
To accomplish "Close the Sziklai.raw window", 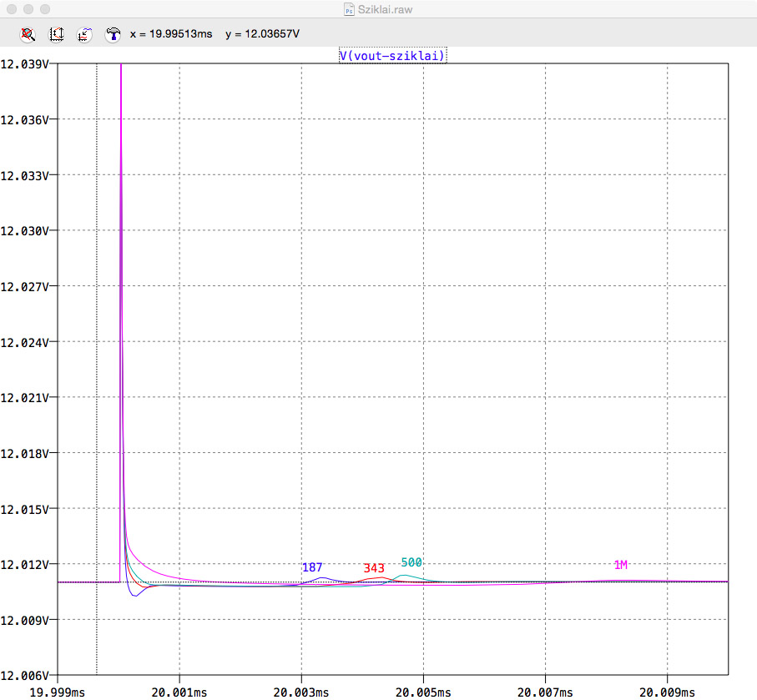I will tap(12, 9).
